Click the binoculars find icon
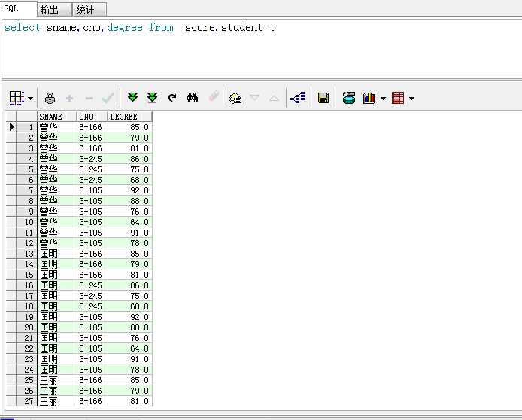This screenshot has width=522, height=420. click(x=192, y=98)
